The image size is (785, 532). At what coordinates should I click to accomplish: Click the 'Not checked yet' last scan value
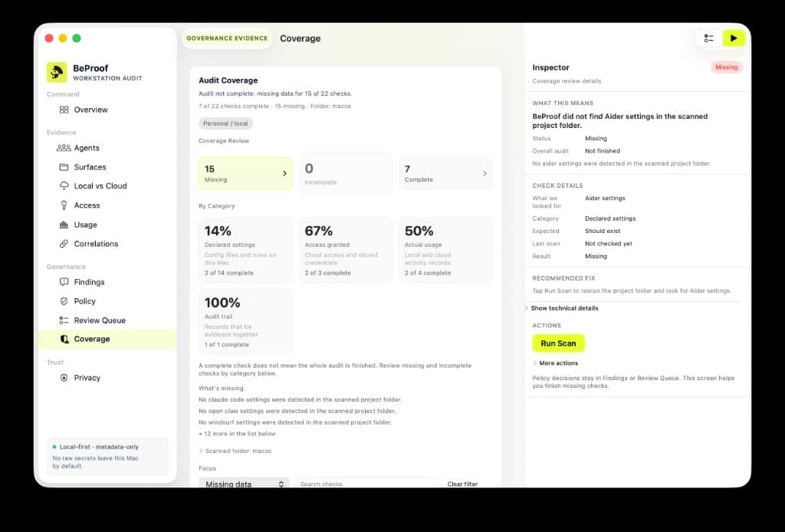click(608, 244)
